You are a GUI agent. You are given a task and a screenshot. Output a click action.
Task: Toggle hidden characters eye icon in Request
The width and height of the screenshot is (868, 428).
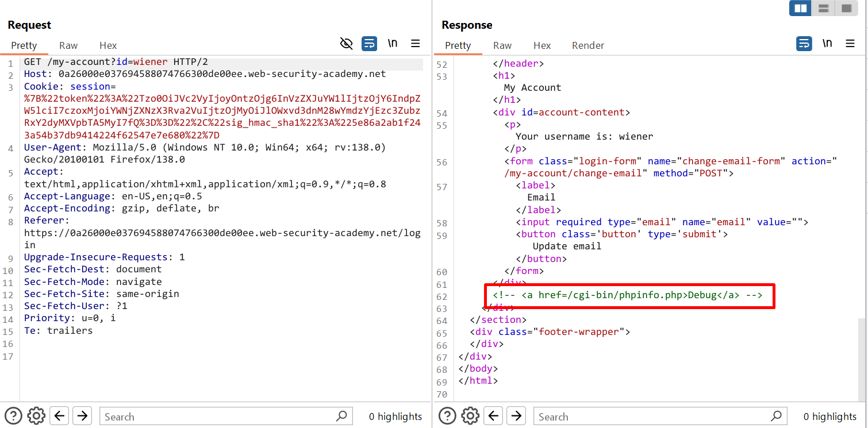346,44
